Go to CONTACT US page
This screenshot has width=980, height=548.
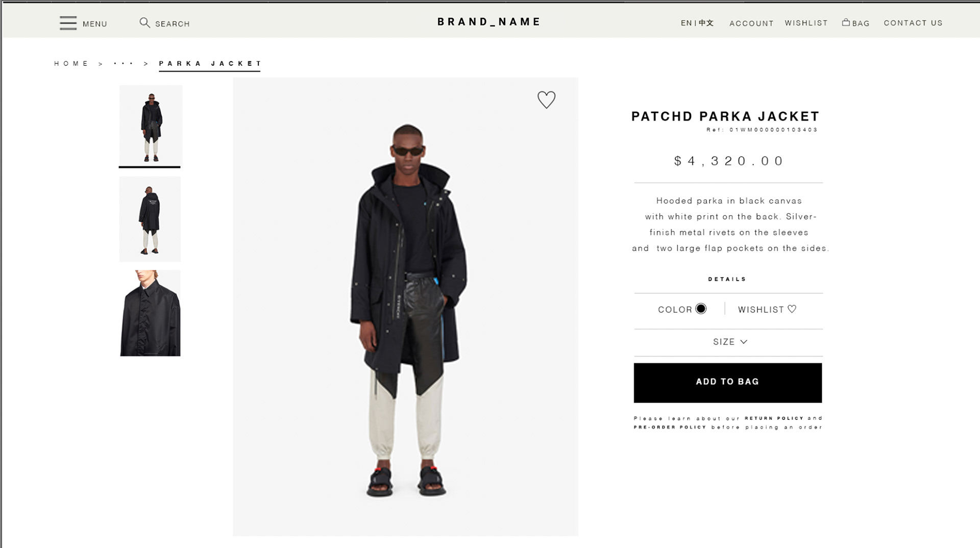(x=913, y=23)
